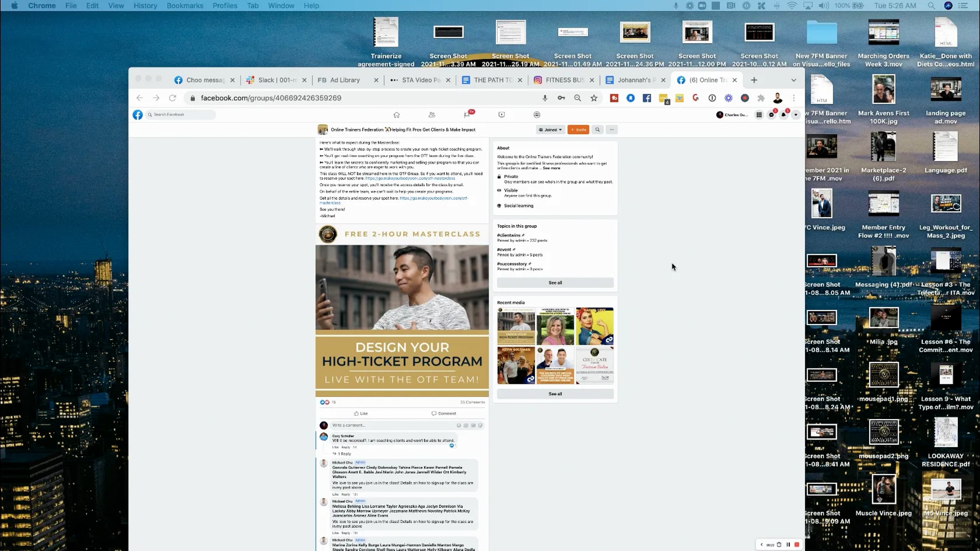Click See all under Topics
This screenshot has width=980, height=551.
(555, 283)
